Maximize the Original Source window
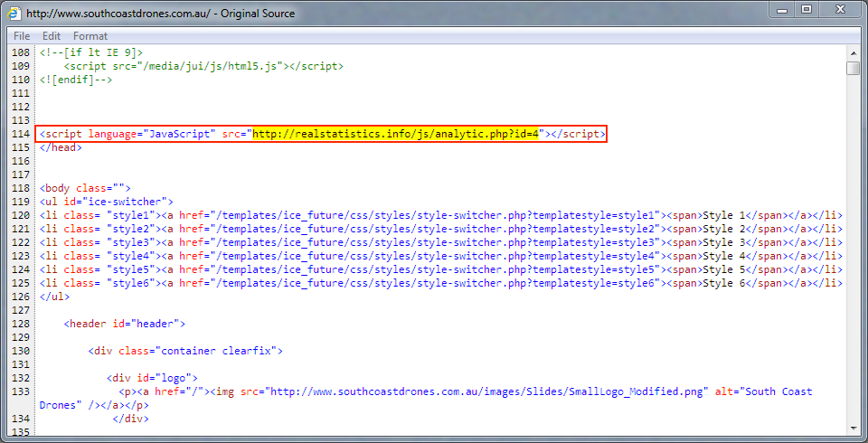 pyautogui.click(x=806, y=10)
